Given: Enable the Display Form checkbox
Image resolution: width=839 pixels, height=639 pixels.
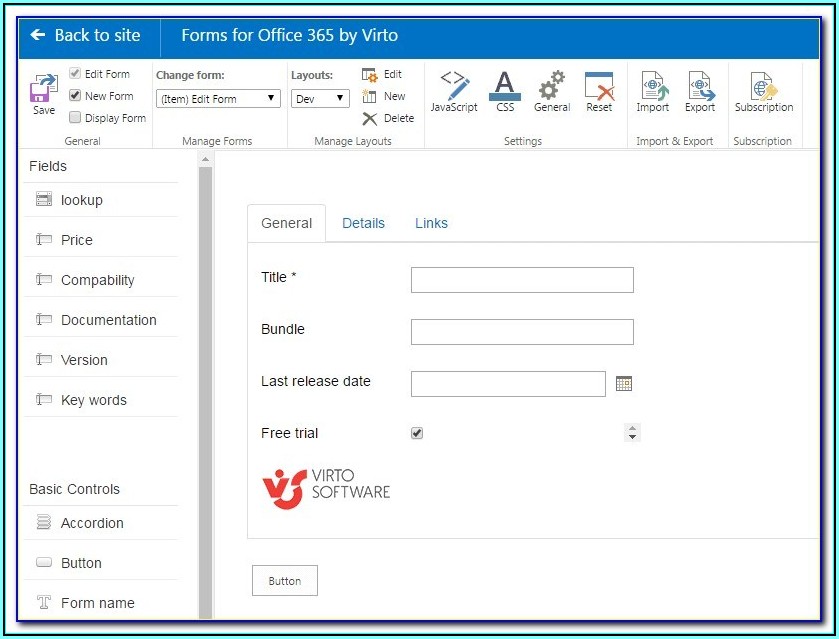Looking at the screenshot, I should (x=75, y=118).
